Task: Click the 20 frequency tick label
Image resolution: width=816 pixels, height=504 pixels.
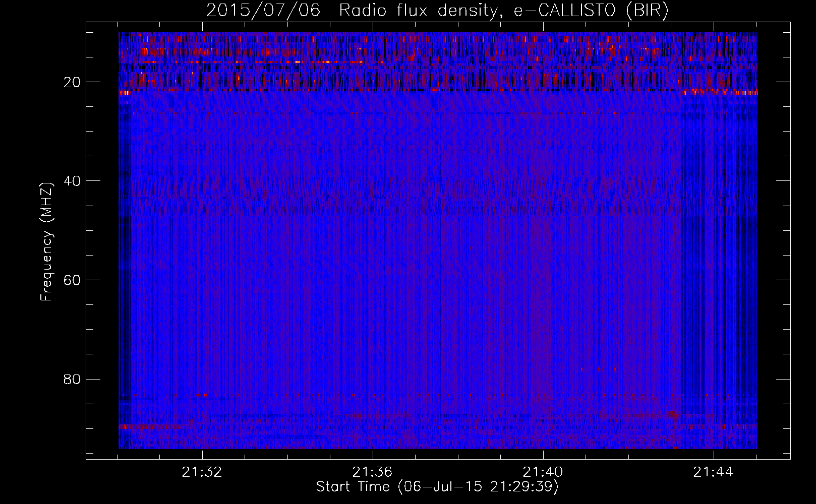Action: click(x=72, y=82)
